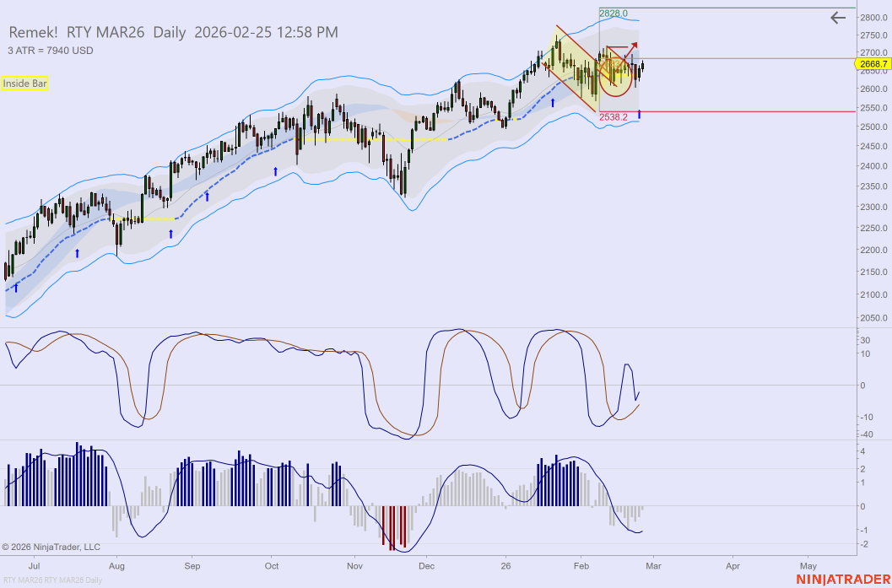The height and width of the screenshot is (588, 892).
Task: Select the blue up-arrow signal below the November low
Action: click(x=553, y=101)
